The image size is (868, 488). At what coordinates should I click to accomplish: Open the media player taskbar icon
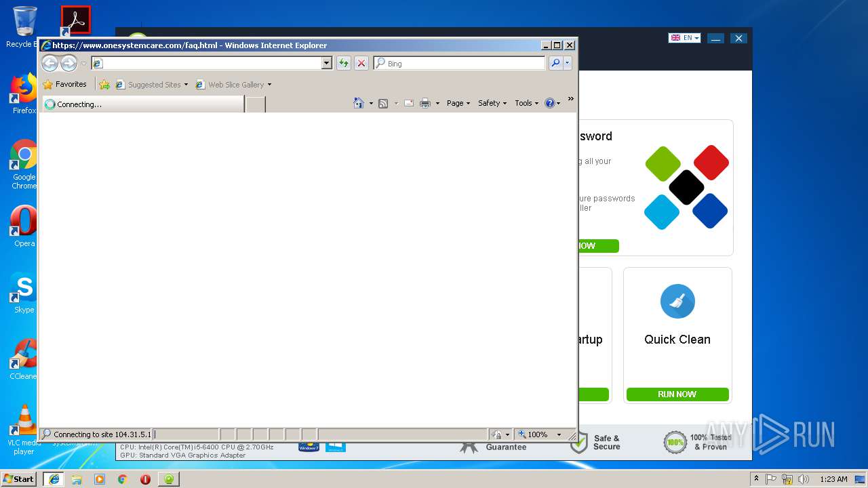tap(100, 479)
